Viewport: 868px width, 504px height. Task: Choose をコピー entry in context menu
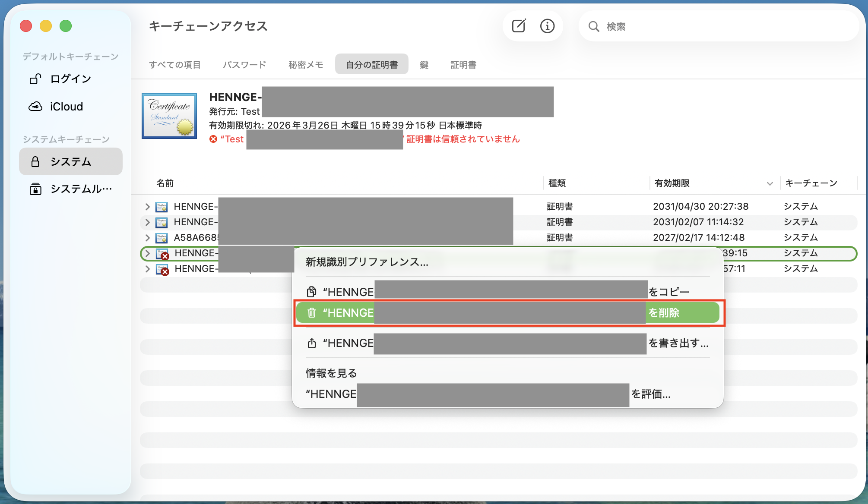[x=507, y=292]
